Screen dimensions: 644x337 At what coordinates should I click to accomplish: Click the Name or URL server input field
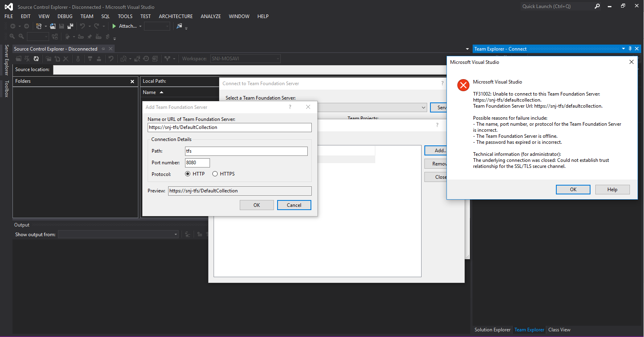(229, 127)
